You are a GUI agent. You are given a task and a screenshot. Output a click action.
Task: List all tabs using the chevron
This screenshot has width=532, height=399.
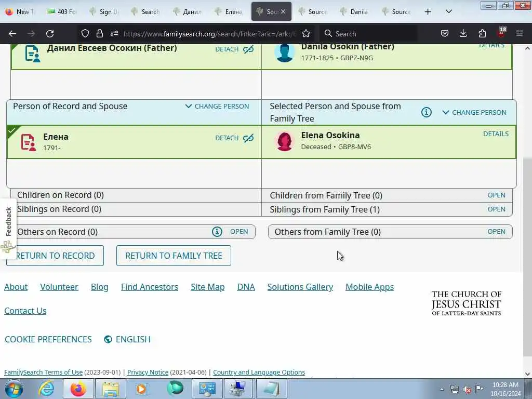click(x=448, y=11)
